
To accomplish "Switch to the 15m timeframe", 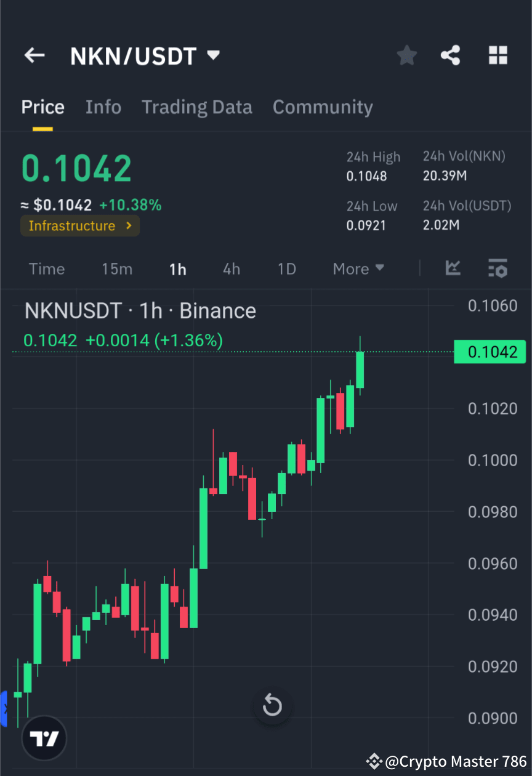I will point(117,269).
